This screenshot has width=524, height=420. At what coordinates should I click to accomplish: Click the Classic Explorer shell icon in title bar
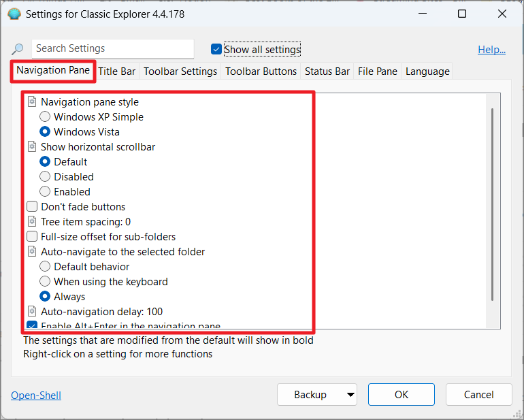[14, 14]
